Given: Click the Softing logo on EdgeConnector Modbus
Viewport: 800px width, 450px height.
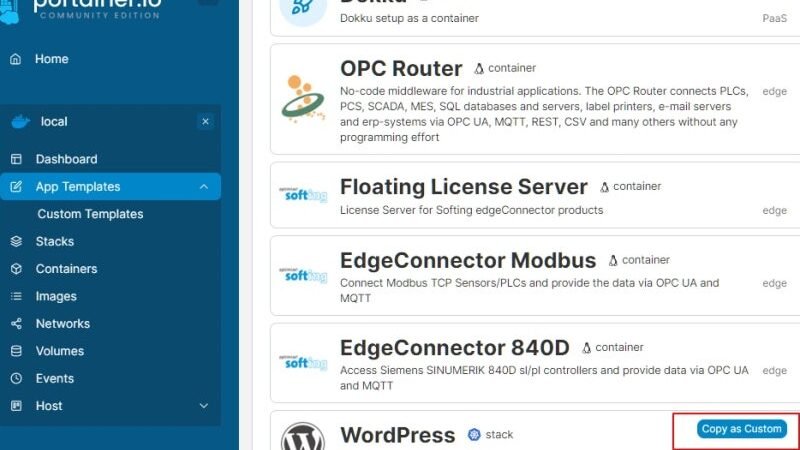Looking at the screenshot, I should pos(303,275).
